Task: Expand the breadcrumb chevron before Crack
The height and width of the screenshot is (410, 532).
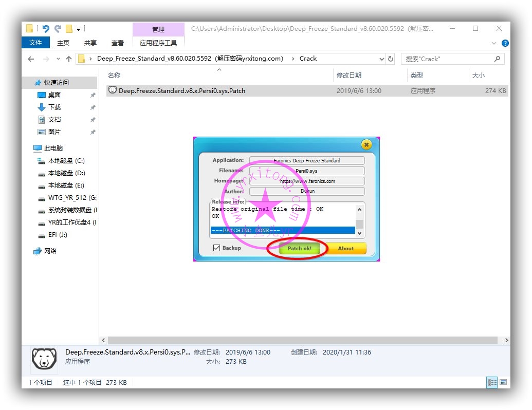Action: tap(293, 59)
